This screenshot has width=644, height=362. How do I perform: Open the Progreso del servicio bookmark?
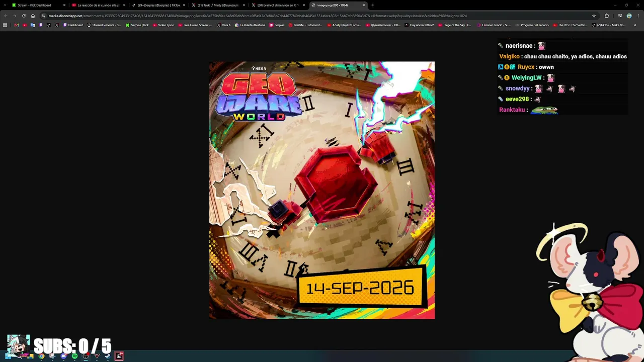[x=532, y=25]
